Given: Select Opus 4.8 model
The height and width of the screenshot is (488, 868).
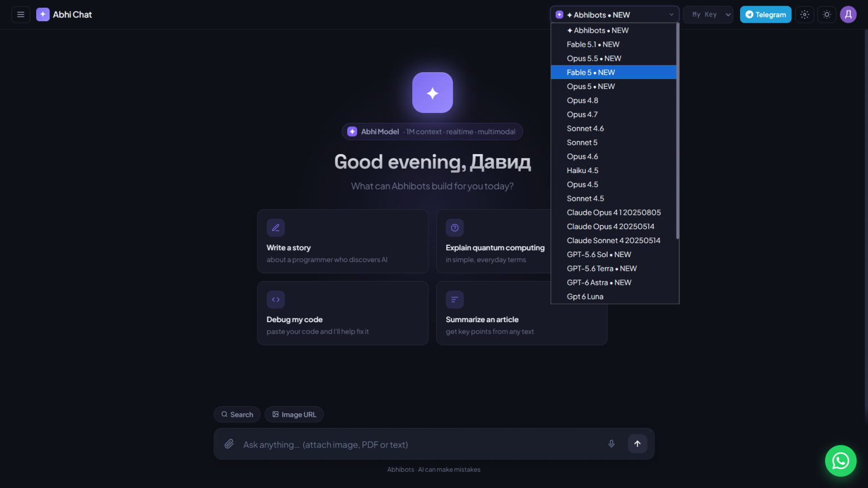Looking at the screenshot, I should (613, 100).
